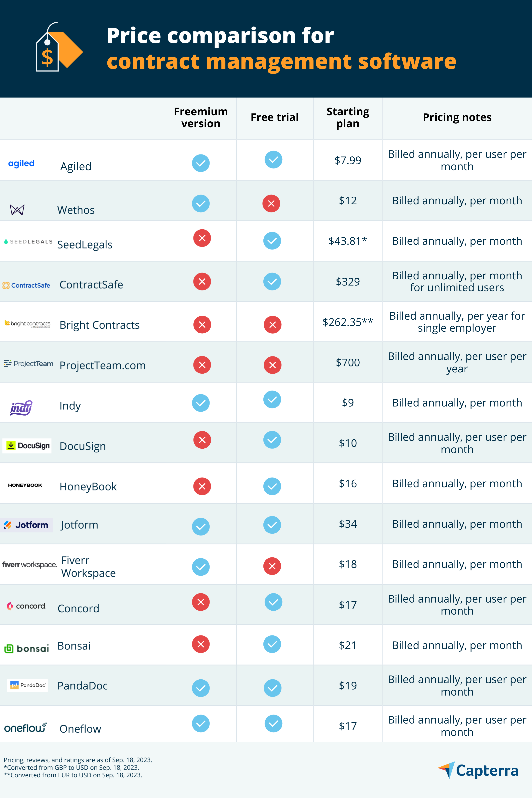Screen dimensions: 532x798
Task: Click the indy purple logo
Action: tap(21, 407)
